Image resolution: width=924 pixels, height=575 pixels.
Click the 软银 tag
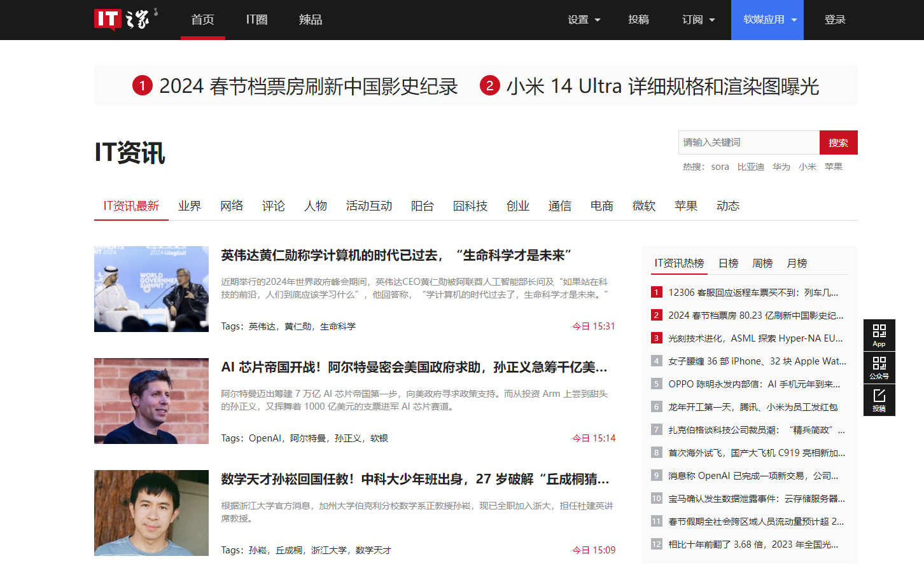coord(379,438)
